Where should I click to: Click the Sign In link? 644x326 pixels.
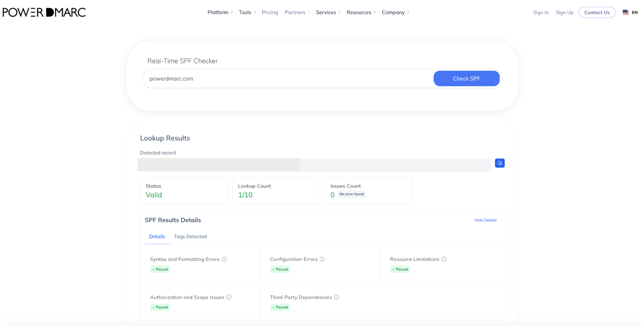pos(541,12)
